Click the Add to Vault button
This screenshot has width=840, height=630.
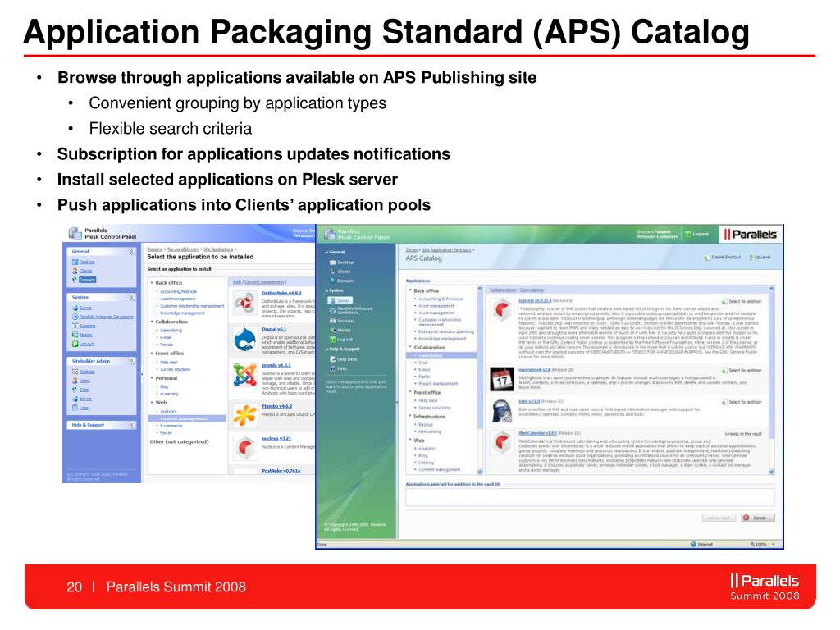point(719,518)
